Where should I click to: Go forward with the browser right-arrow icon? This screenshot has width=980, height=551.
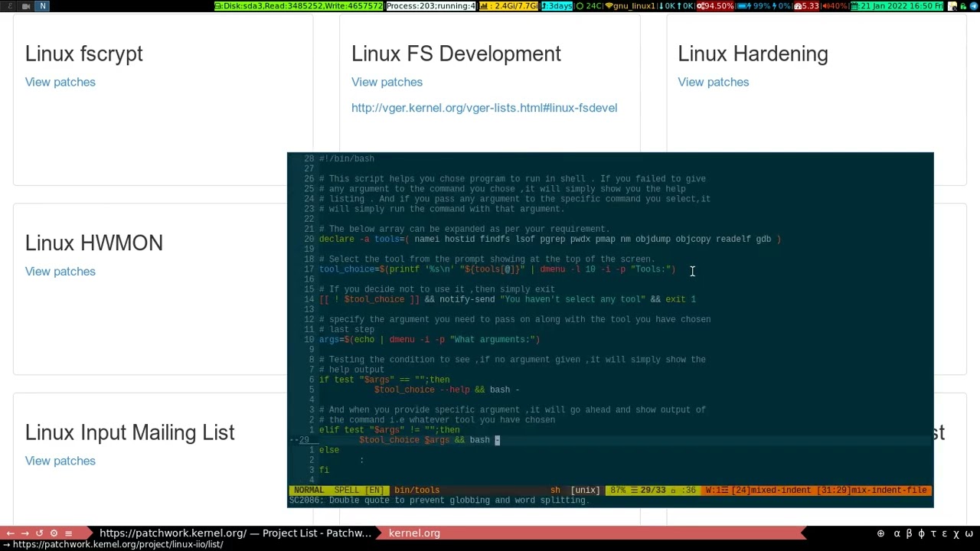click(24, 533)
